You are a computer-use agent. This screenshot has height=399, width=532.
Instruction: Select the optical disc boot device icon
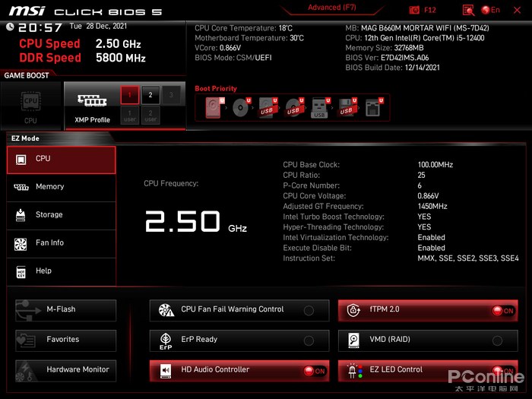(x=241, y=108)
